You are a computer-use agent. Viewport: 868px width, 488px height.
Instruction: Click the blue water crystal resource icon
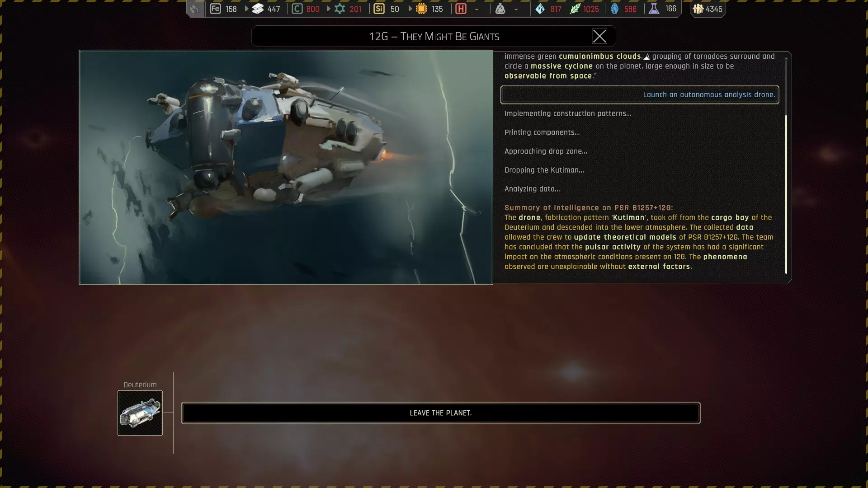click(x=540, y=9)
